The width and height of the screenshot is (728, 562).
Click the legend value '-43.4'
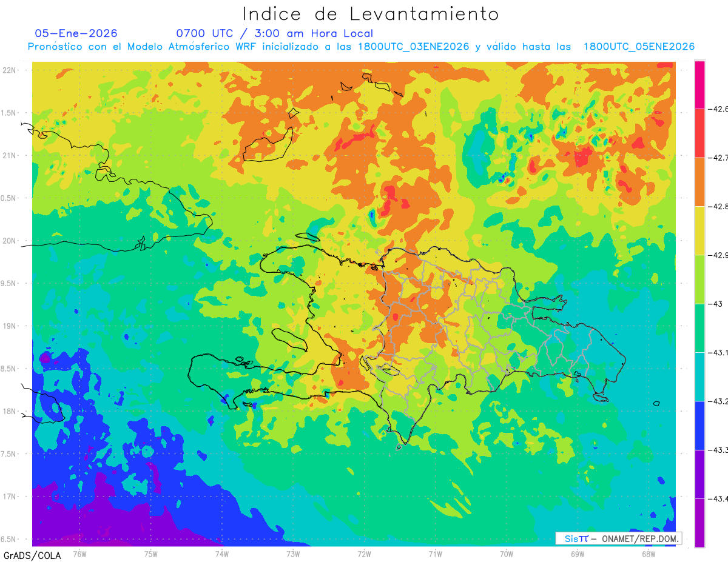click(x=718, y=499)
